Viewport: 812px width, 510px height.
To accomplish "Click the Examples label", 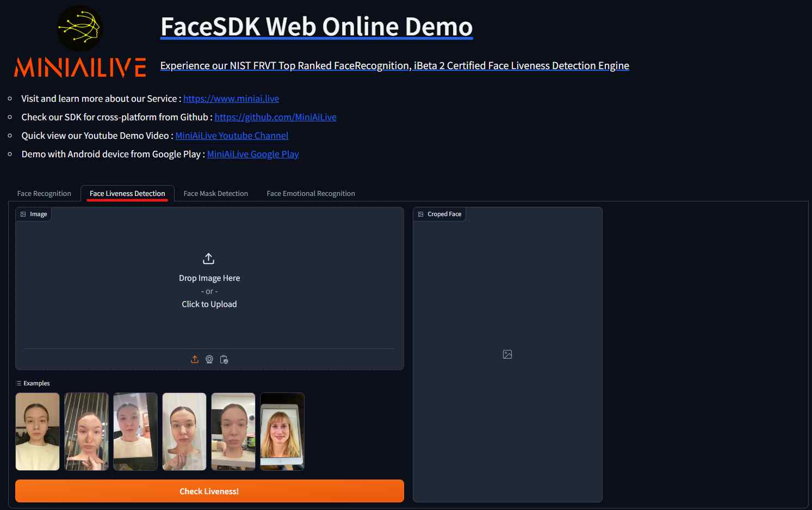I will (x=33, y=384).
